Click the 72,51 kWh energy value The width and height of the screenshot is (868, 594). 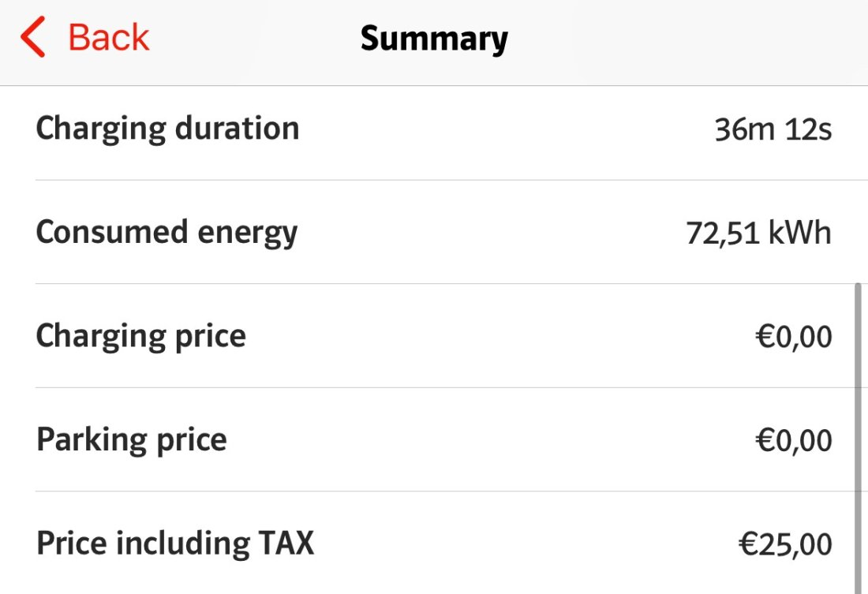[x=758, y=233]
